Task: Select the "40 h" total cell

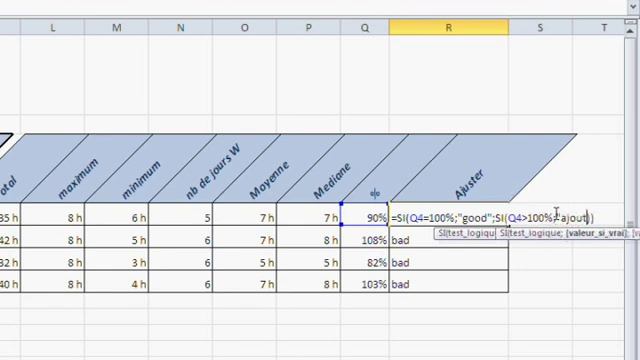Action: click(x=10, y=281)
